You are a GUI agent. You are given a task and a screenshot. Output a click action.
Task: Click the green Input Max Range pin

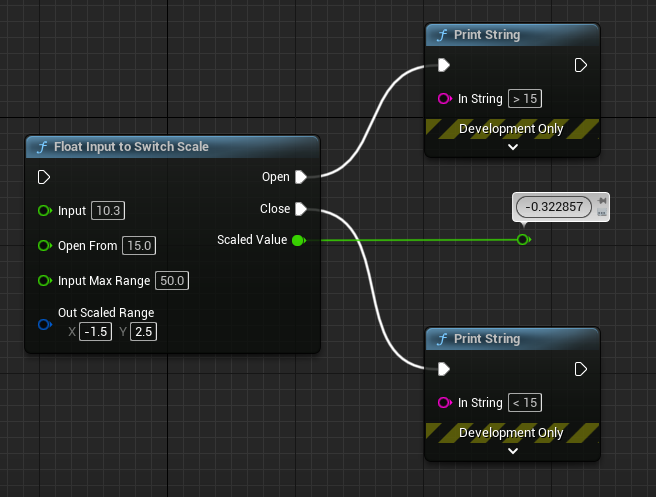(43, 280)
